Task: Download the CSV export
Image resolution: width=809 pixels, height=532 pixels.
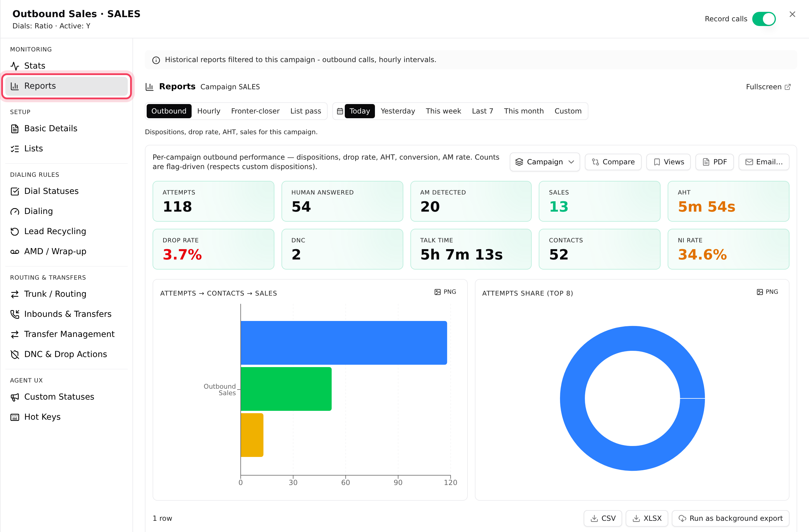Action: pos(603,518)
